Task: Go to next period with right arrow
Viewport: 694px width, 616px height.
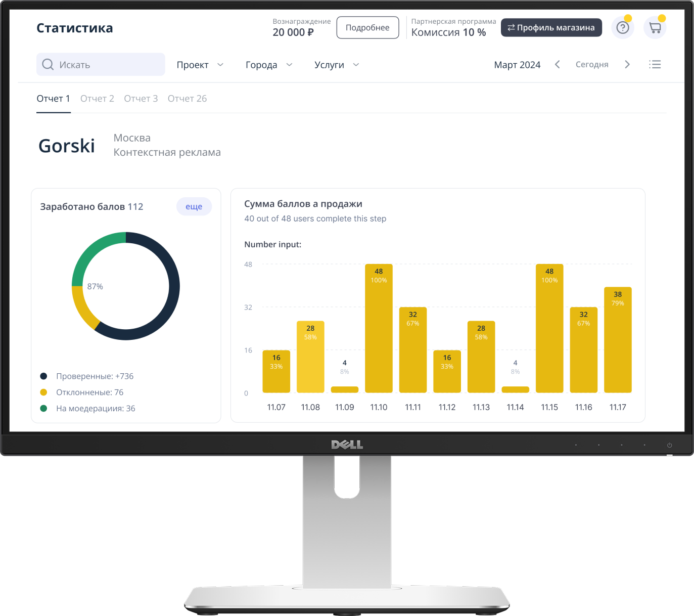Action: (x=627, y=64)
